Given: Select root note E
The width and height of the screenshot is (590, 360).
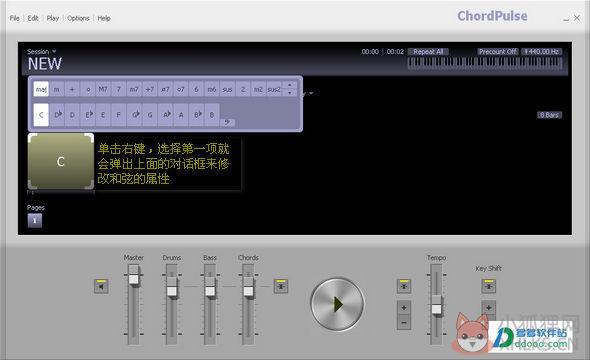Looking at the screenshot, I should [x=103, y=115].
